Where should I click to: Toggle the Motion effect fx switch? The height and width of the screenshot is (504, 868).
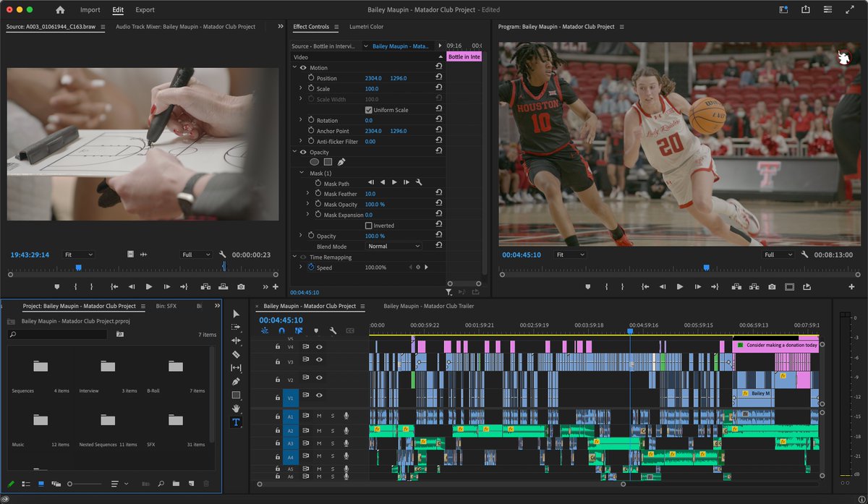(302, 67)
